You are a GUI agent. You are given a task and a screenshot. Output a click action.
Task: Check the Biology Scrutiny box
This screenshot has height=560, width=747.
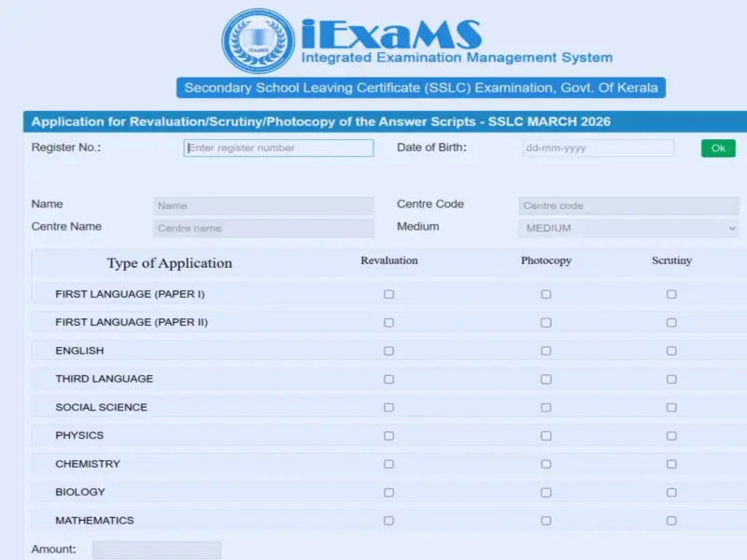pos(671,493)
